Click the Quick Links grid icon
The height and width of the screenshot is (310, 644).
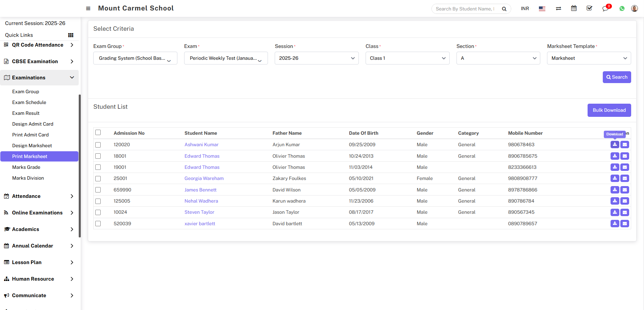[71, 35]
